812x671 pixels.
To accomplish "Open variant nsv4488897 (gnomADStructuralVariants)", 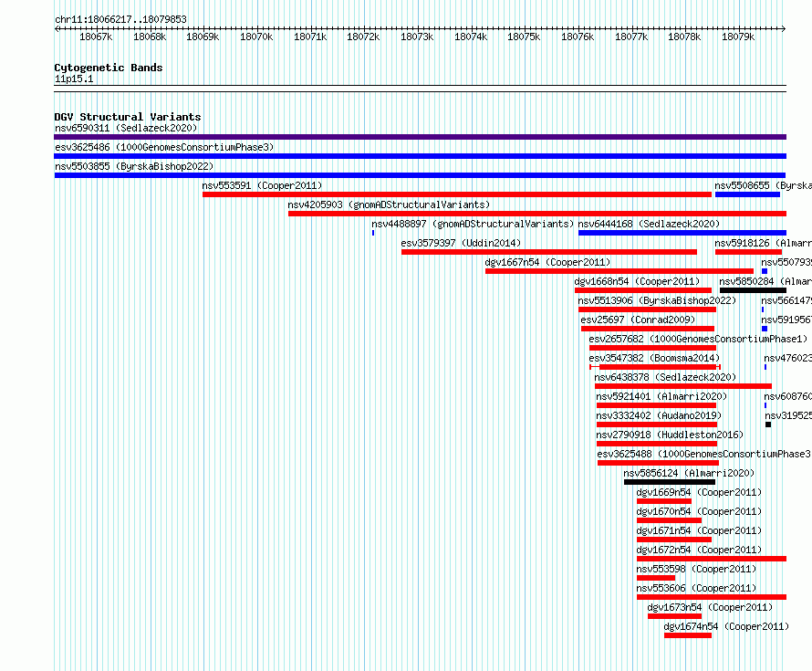I will pos(473,224).
